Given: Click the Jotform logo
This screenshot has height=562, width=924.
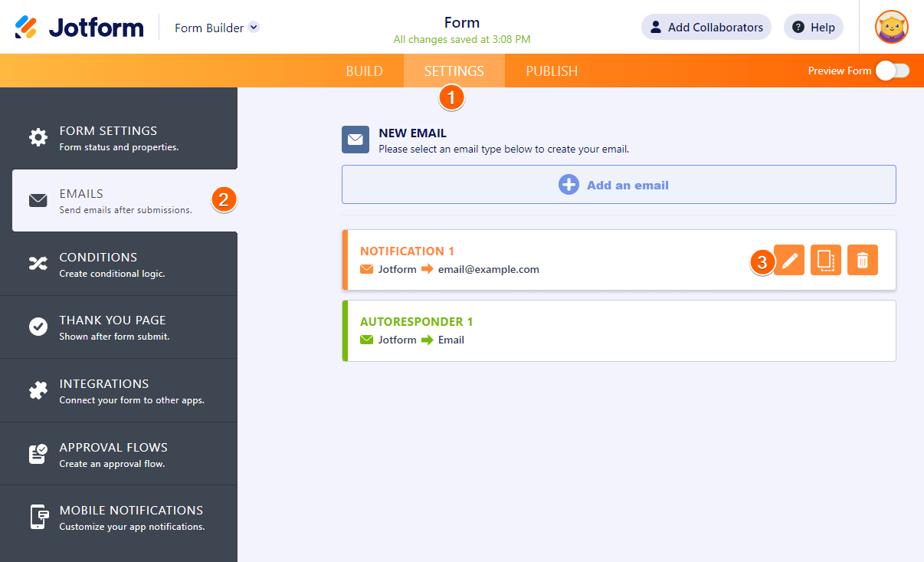Looking at the screenshot, I should click(x=79, y=28).
